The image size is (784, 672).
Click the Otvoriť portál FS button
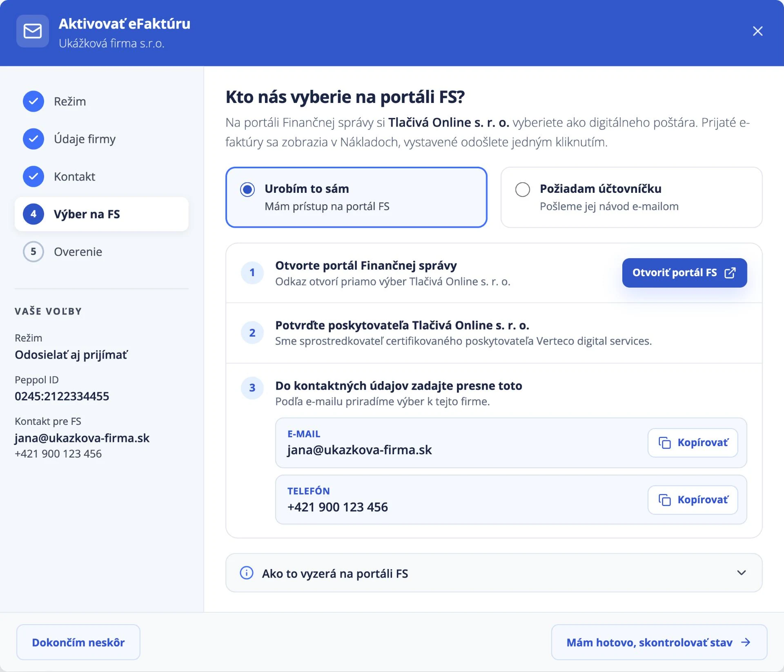point(684,273)
